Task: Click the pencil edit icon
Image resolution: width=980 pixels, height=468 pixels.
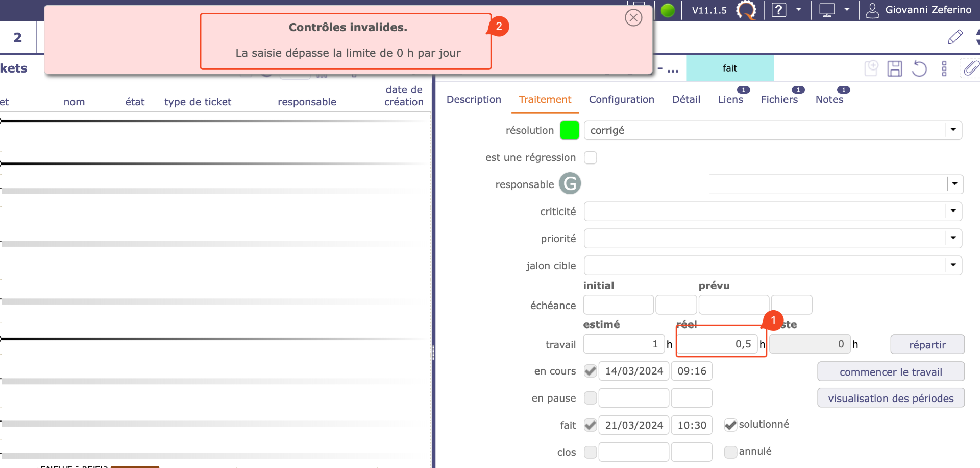Action: coord(955,37)
